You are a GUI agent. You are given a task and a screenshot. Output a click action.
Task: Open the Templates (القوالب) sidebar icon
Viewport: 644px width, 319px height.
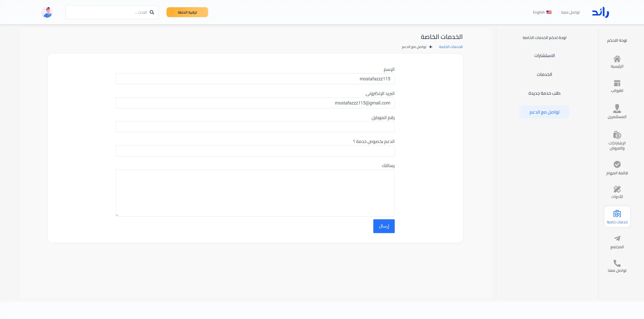tap(617, 83)
